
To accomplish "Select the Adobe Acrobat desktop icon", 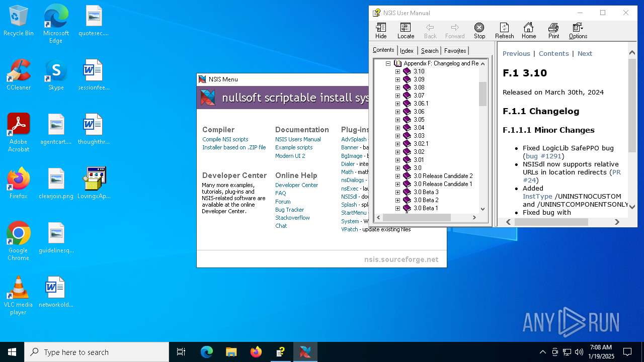I will pyautogui.click(x=19, y=133).
